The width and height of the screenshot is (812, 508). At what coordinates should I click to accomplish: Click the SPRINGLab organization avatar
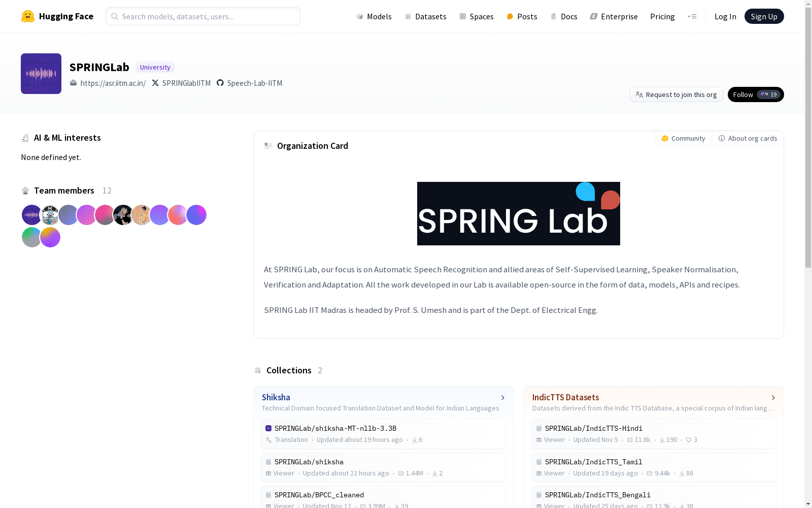(41, 74)
